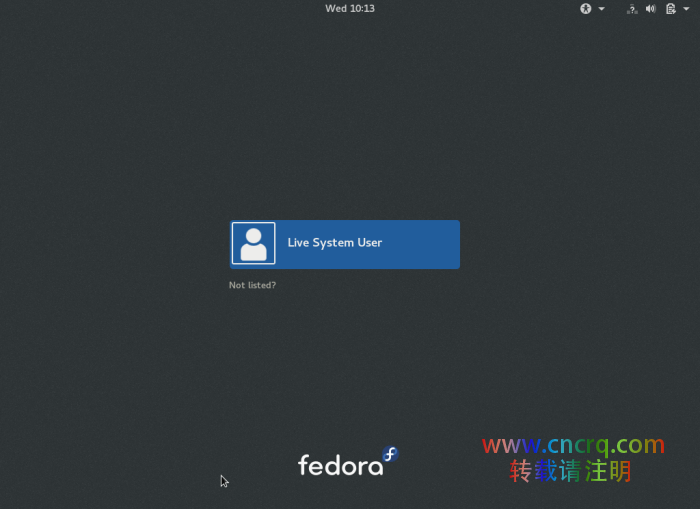
Task: Click the volume speaker icon
Action: (651, 8)
